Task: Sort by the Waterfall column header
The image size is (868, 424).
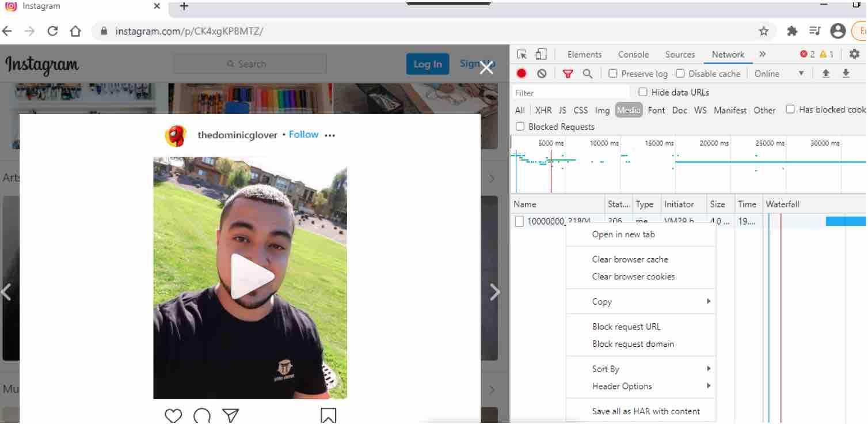Action: (x=814, y=204)
